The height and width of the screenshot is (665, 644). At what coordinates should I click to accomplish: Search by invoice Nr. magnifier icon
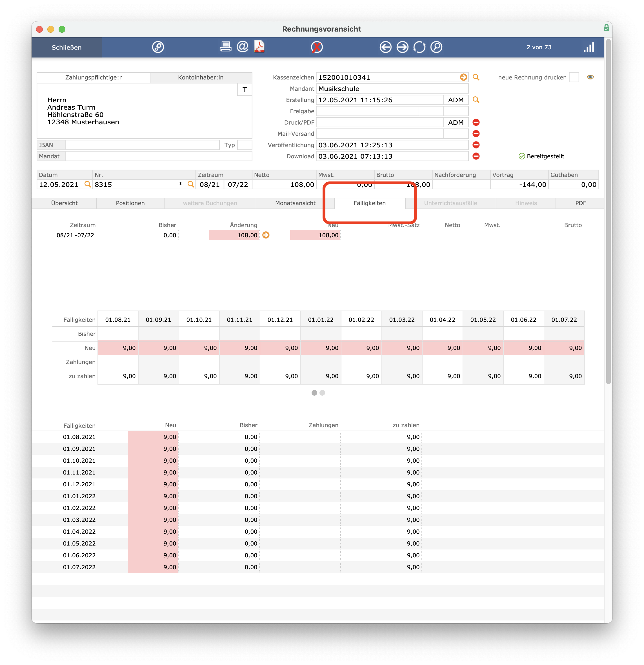point(191,184)
